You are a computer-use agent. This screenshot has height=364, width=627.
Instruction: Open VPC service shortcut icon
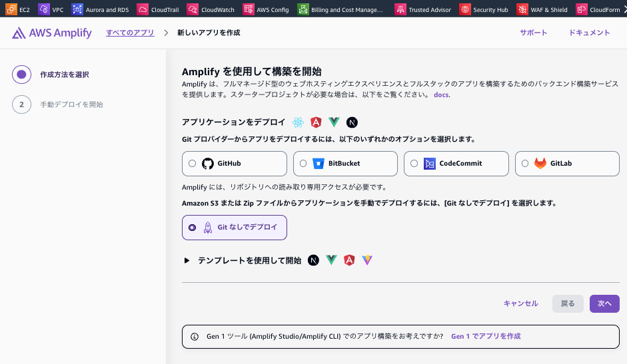click(x=44, y=9)
